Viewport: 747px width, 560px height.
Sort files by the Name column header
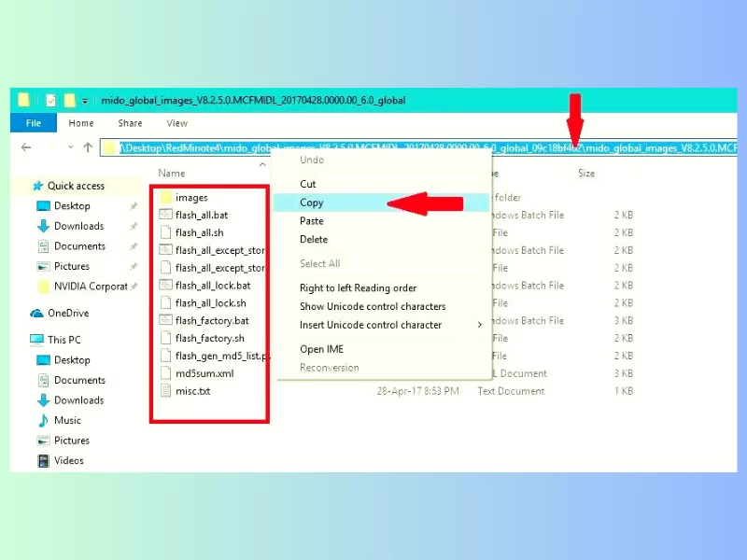pyautogui.click(x=172, y=174)
